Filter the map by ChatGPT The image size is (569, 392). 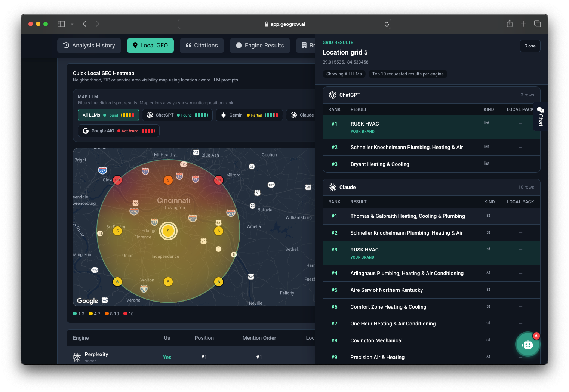click(177, 115)
